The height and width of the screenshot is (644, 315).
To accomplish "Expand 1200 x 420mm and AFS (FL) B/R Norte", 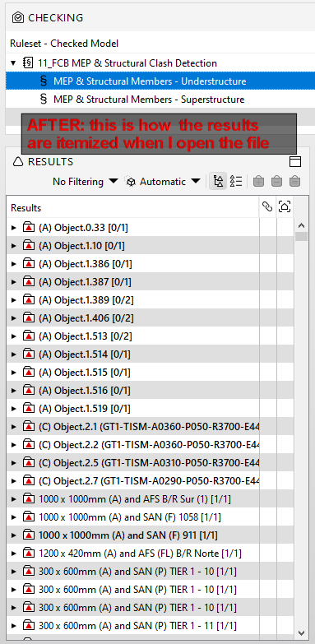I will pos(14,554).
